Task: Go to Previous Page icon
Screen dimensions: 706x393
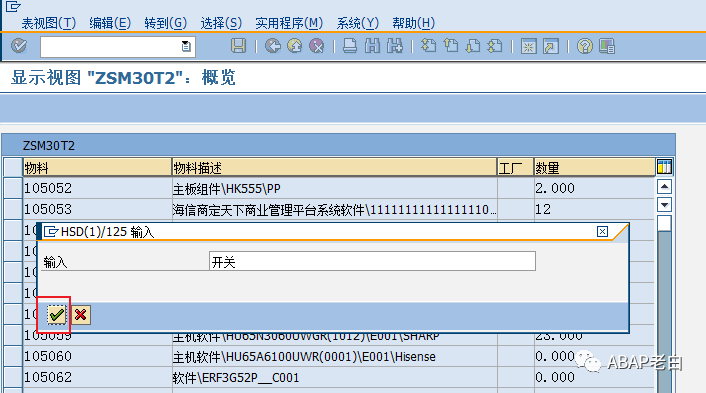Action: (451, 46)
